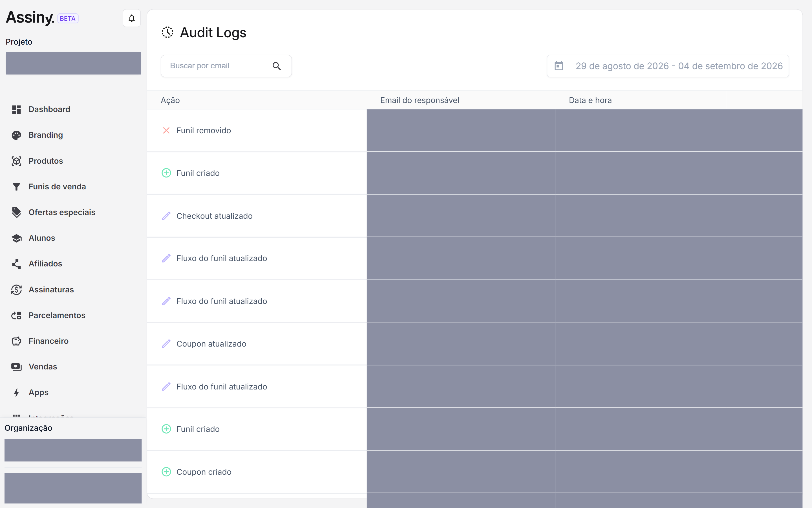
Task: Click the pencil icon beside Checkout atualizado
Action: coord(166,216)
